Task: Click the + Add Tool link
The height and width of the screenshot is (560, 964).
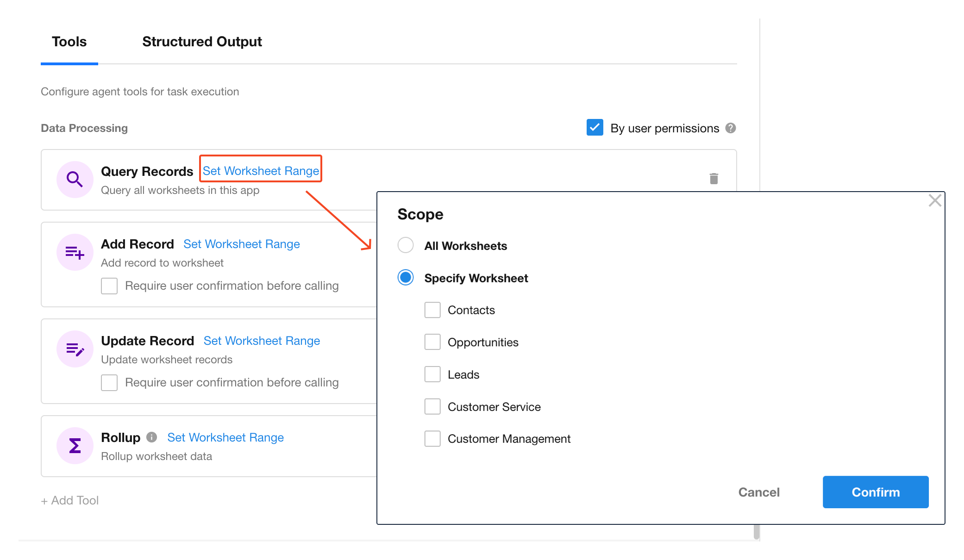Action: (x=70, y=500)
